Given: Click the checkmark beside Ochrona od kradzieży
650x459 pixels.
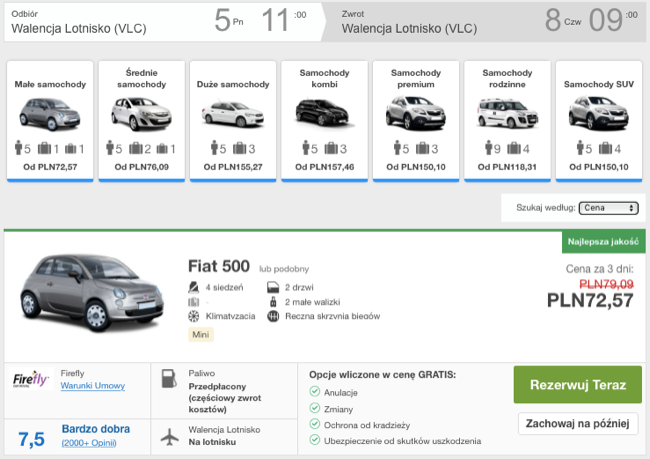Looking at the screenshot, I should (315, 424).
